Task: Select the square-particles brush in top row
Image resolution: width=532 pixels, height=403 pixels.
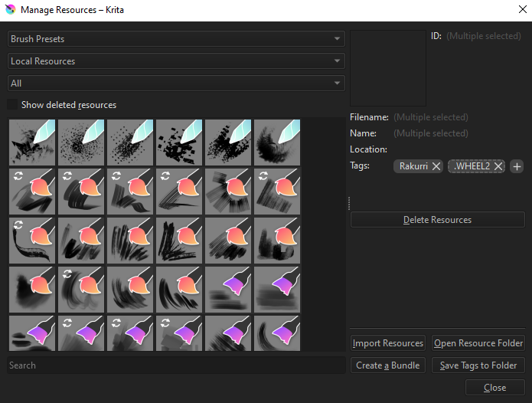Action: tap(179, 143)
